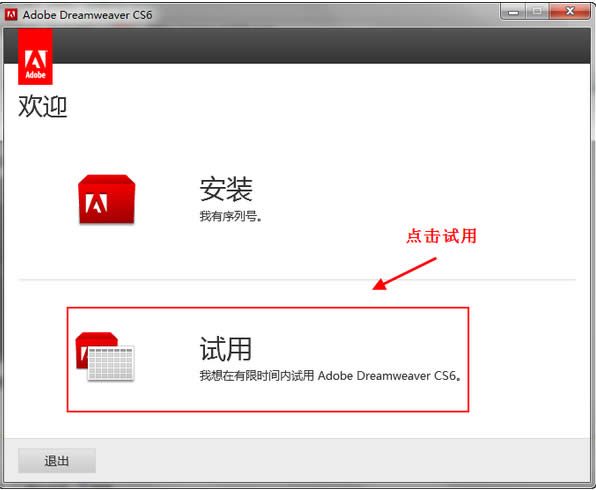Click the 我有序列号 serial number text
Screen dimensions: 596x490
tap(231, 216)
